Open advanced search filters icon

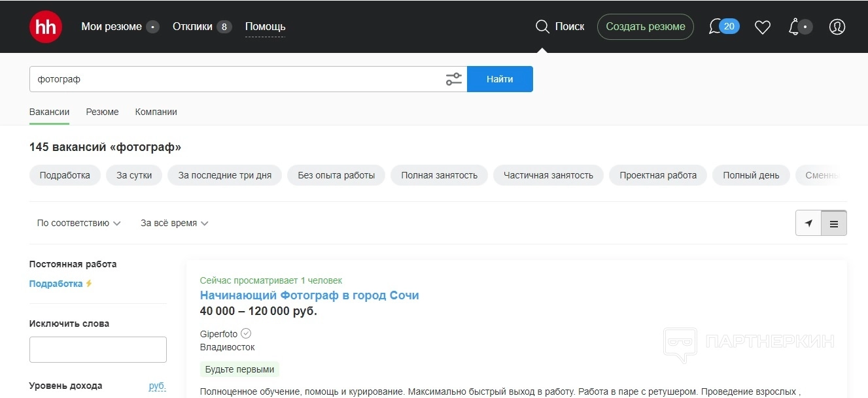point(453,79)
